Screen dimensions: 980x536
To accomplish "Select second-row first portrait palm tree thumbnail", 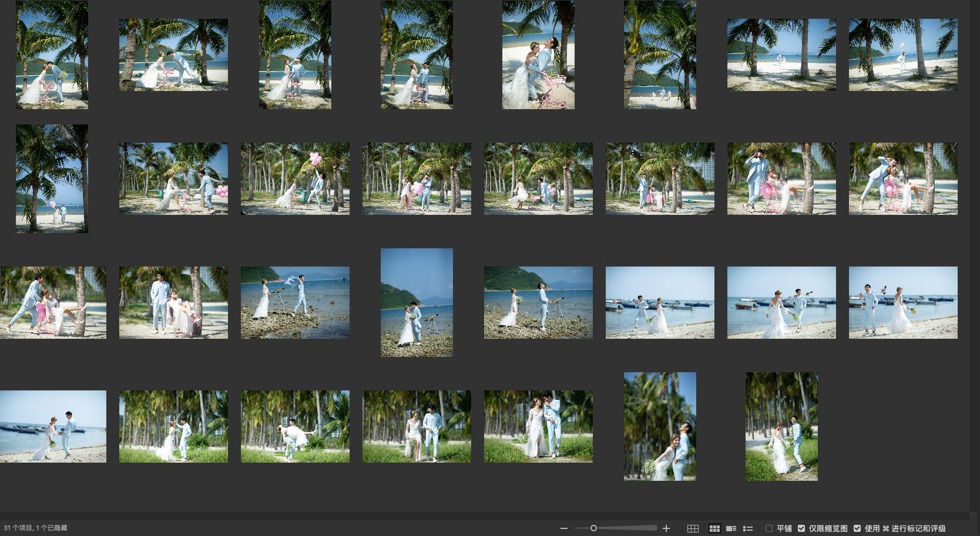I will coord(52,178).
